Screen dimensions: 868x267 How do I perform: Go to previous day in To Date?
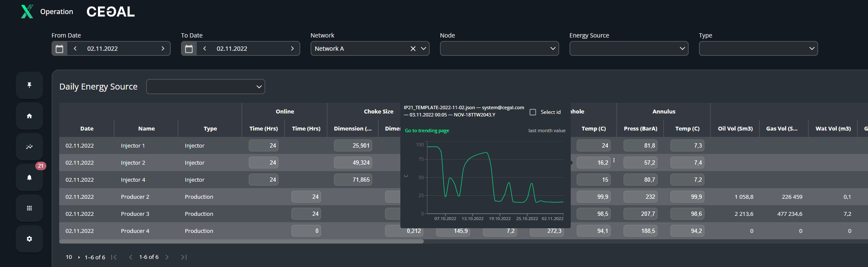(205, 49)
